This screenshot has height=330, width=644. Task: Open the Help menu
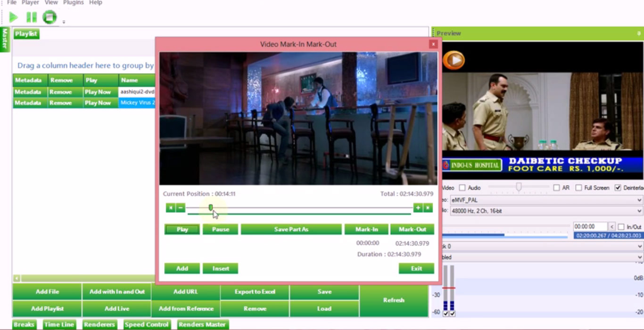click(96, 2)
